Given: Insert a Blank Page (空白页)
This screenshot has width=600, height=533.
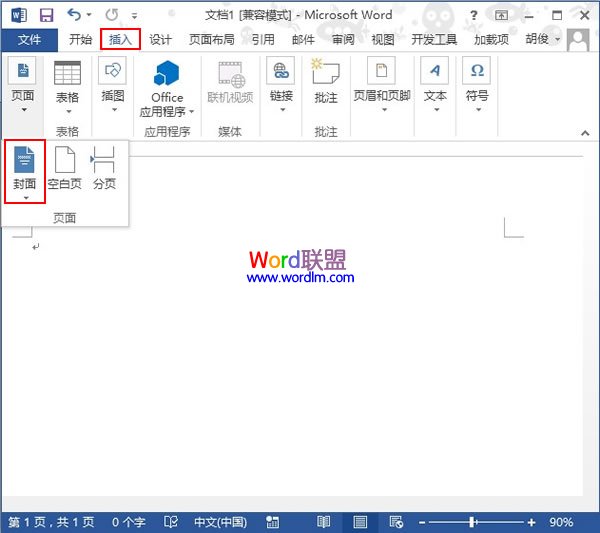Looking at the screenshot, I should click(x=64, y=160).
